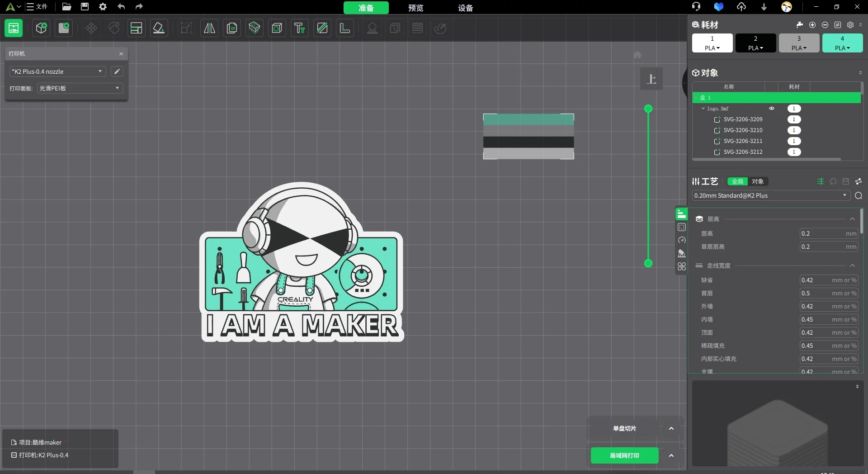Open the process share/compare nodes icon
Screen dimensions: 868x474
(x=859, y=181)
